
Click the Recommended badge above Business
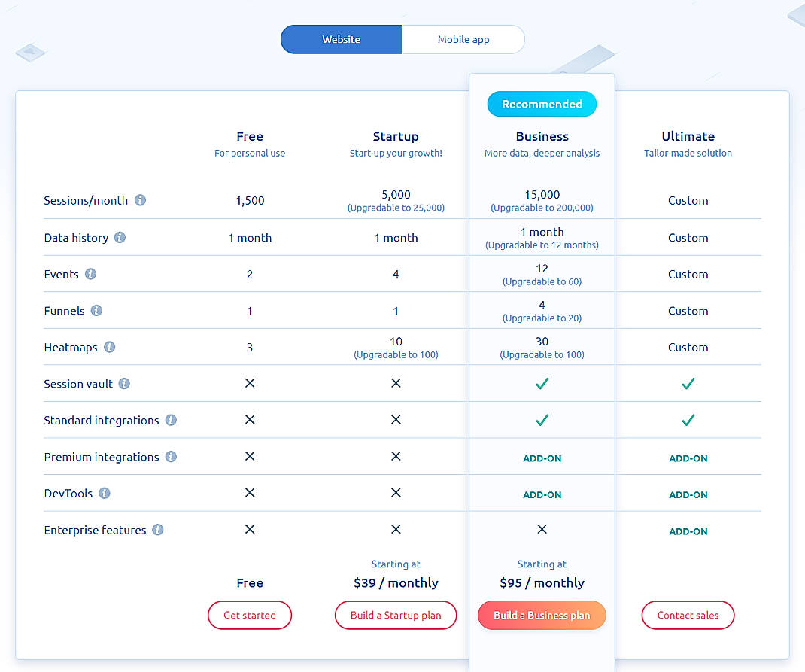point(542,104)
